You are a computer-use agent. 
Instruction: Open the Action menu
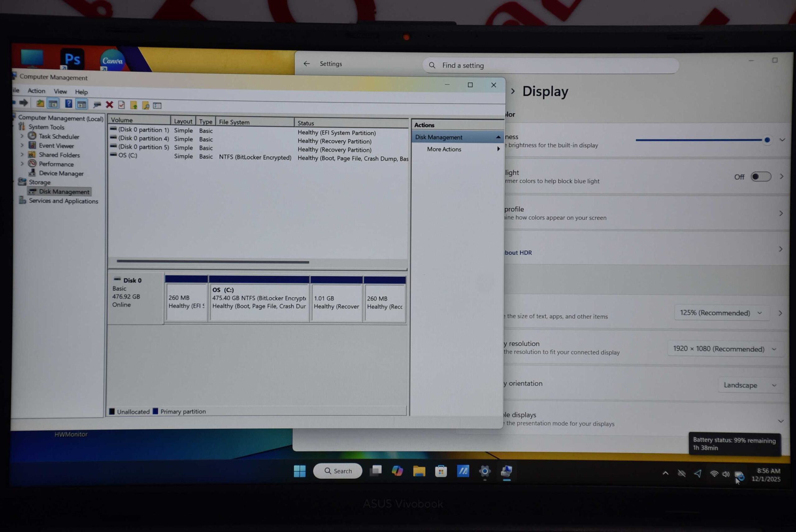click(36, 91)
